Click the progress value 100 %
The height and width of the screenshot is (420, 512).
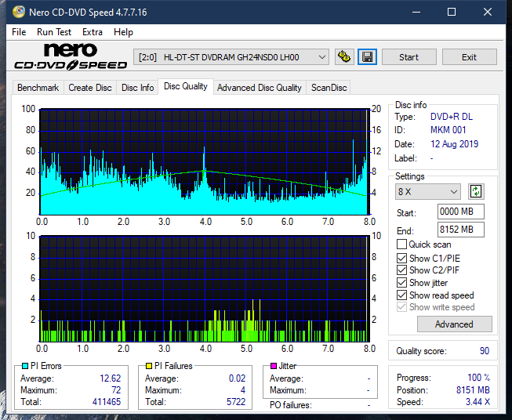[x=478, y=378]
